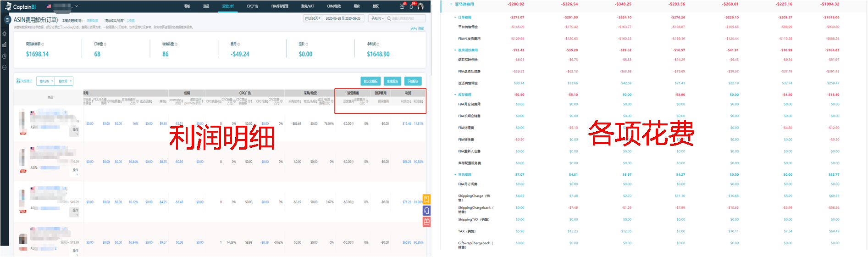Open the 授权 authorization menu
Viewport: 868px width, 257px height.
click(x=376, y=6)
